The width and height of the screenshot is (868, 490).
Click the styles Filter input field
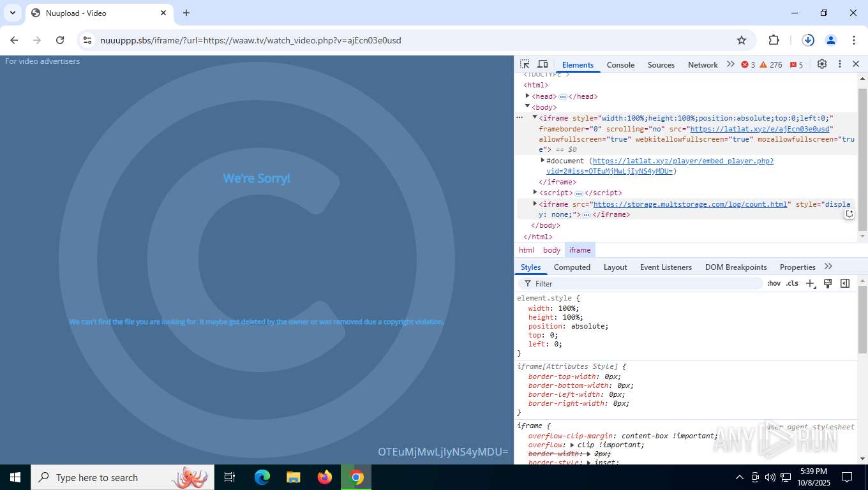click(640, 283)
